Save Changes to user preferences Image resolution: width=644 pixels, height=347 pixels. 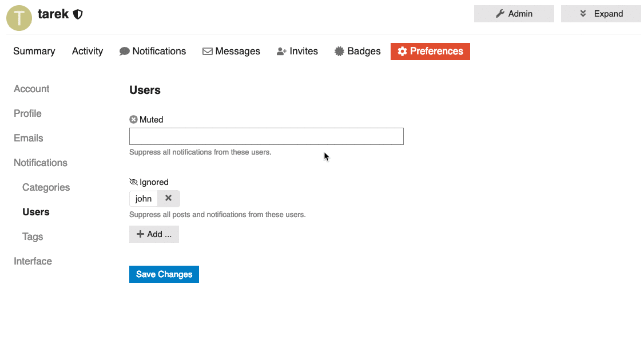click(x=164, y=274)
